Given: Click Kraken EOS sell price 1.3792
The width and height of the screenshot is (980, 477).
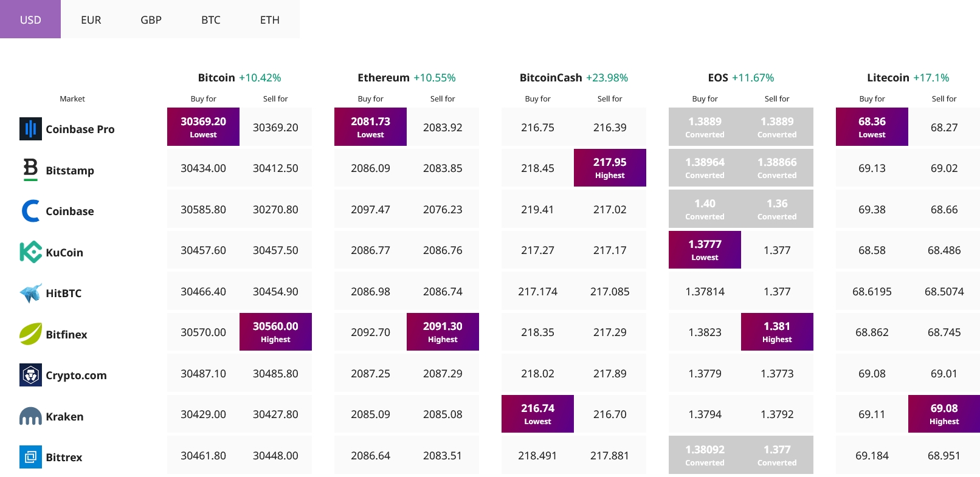Looking at the screenshot, I should pos(777,414).
